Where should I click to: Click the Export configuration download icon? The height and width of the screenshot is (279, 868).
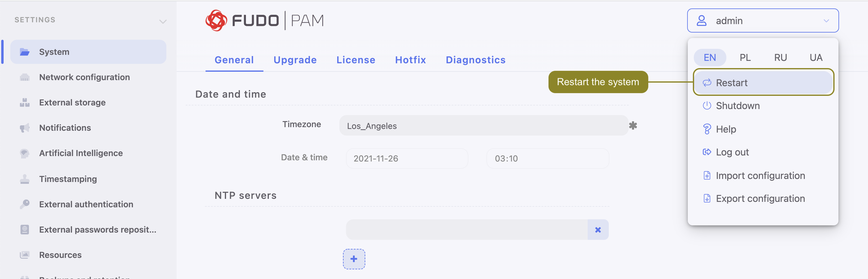pyautogui.click(x=707, y=198)
